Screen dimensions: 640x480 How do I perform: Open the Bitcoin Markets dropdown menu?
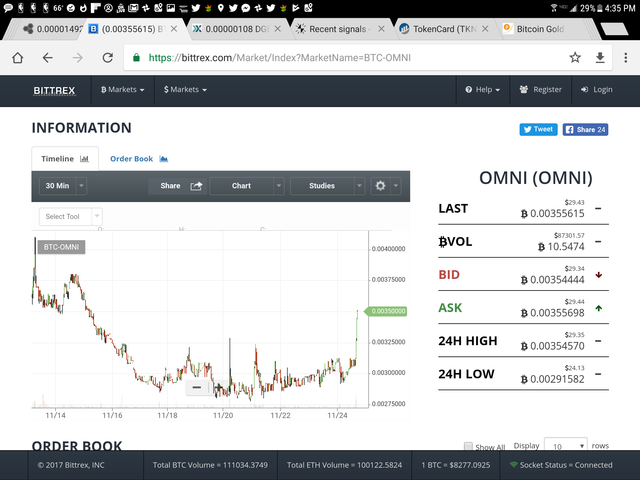point(122,89)
